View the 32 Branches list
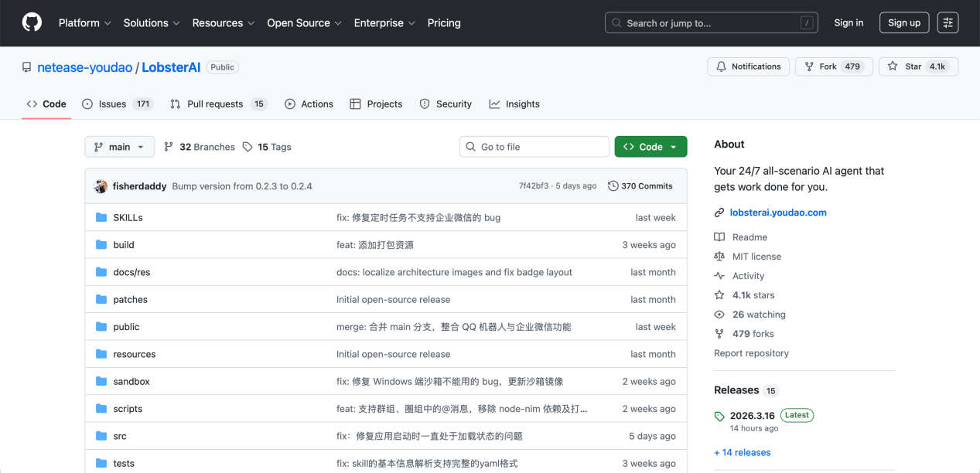This screenshot has height=473, width=980. (x=200, y=147)
